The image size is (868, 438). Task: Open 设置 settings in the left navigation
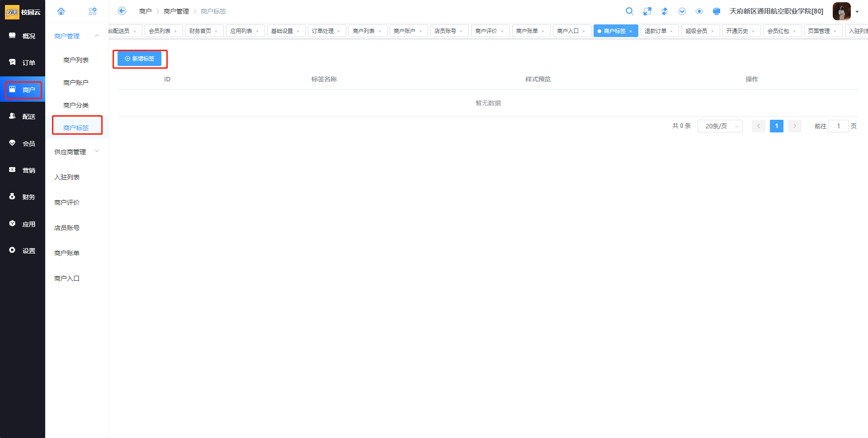point(23,250)
